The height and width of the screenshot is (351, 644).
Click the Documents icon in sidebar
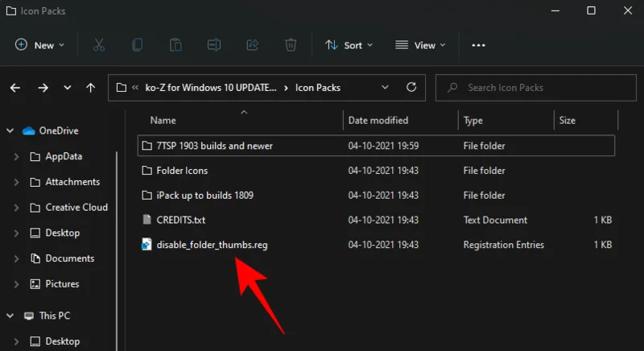(35, 258)
